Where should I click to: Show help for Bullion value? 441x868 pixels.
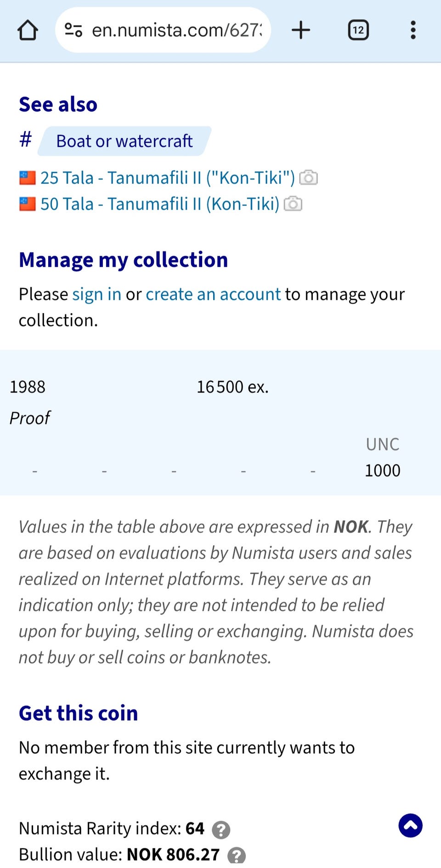tap(237, 856)
